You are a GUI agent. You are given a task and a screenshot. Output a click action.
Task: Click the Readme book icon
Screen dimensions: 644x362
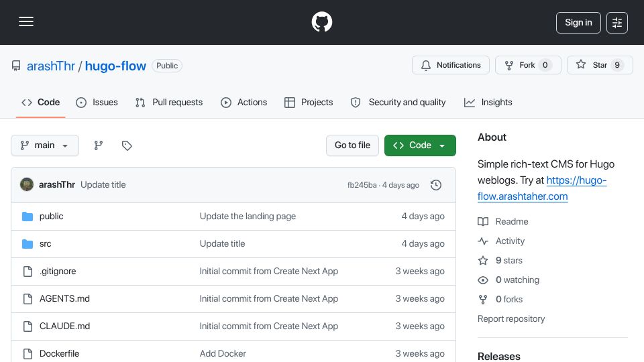483,222
